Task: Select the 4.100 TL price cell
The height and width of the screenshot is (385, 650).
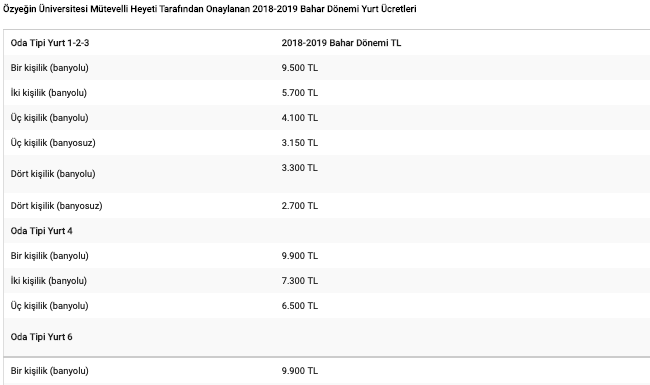Action: pyautogui.click(x=300, y=118)
